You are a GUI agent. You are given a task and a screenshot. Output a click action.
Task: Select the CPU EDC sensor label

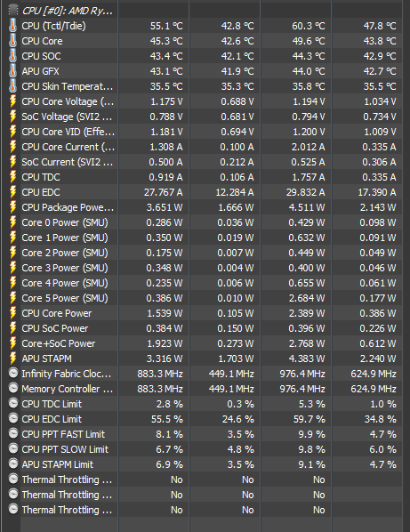[x=41, y=192]
